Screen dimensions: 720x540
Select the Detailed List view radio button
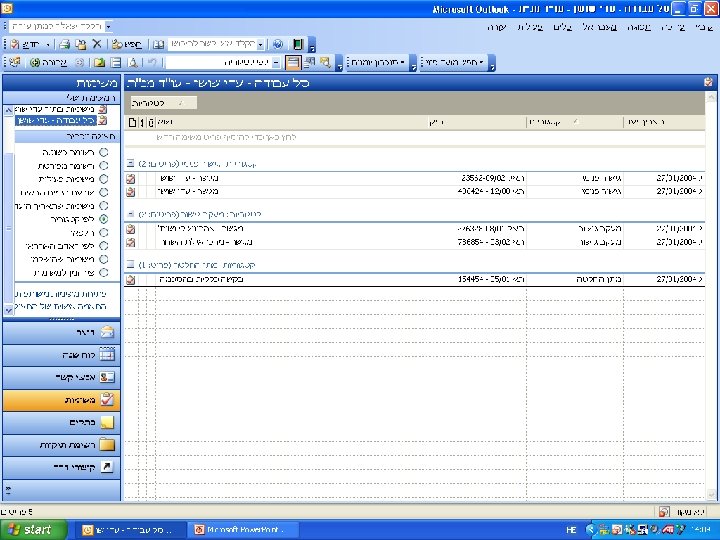(104, 165)
